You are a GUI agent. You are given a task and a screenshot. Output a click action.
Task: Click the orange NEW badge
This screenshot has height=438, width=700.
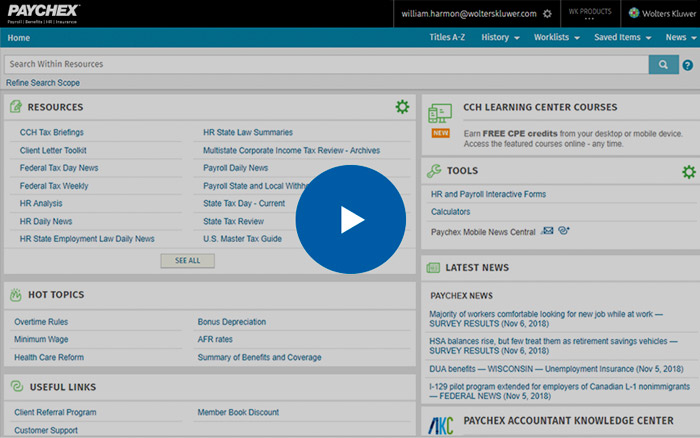441,133
